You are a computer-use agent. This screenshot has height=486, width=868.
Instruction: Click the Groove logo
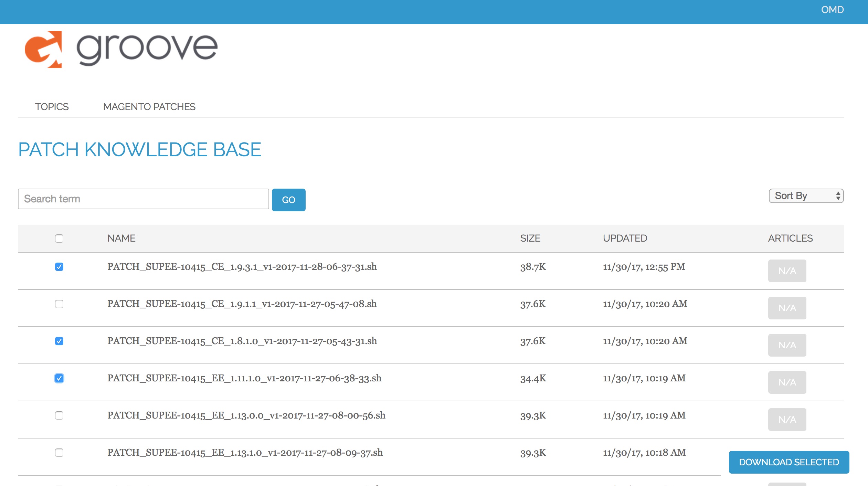121,50
